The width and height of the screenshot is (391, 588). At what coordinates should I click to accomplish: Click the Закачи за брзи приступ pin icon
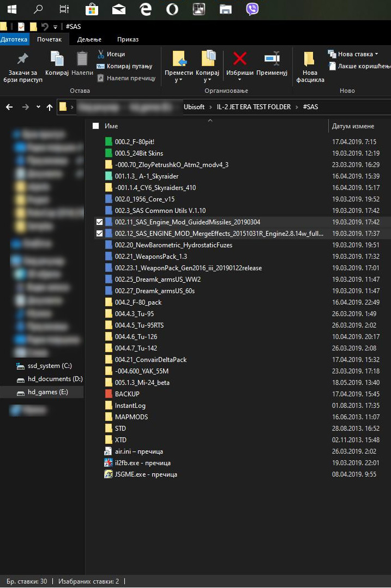point(22,59)
